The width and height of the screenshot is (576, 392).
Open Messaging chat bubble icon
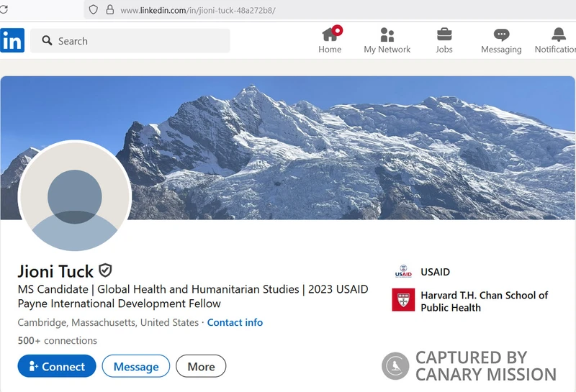click(x=501, y=35)
